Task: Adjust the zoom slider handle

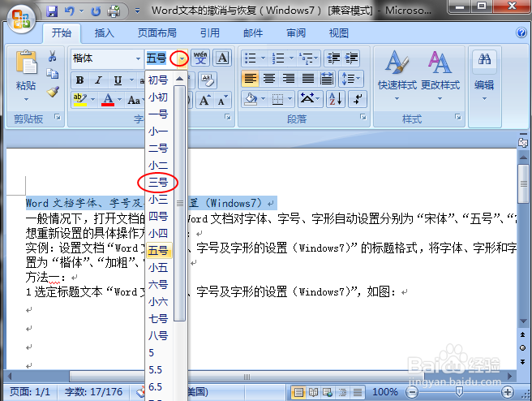Action: tap(459, 392)
